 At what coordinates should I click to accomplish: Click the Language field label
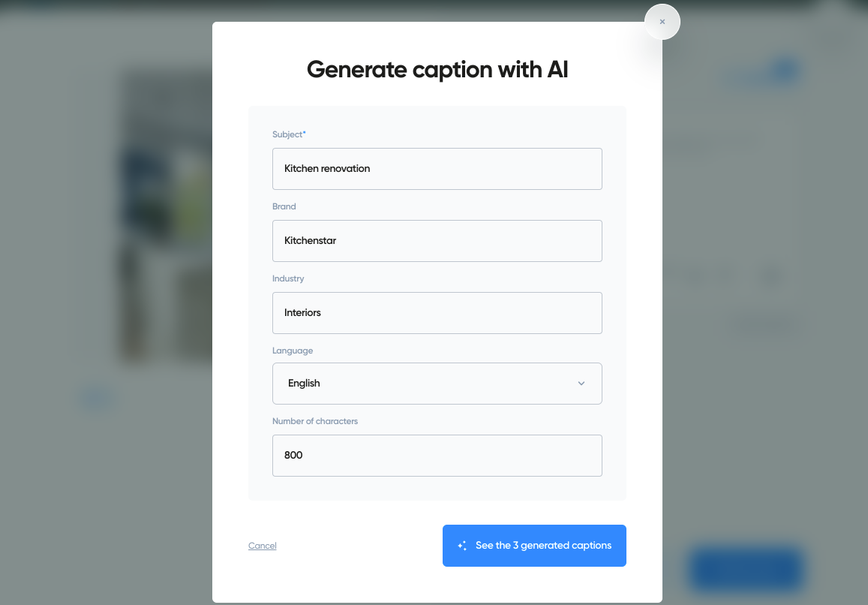[293, 351]
